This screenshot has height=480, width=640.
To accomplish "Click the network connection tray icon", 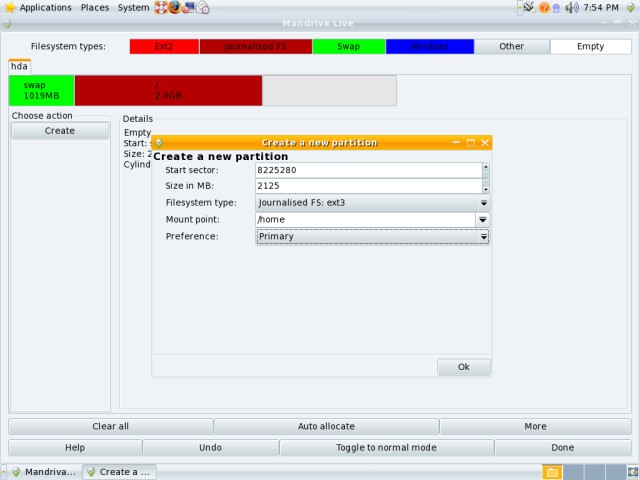I will 529,7.
